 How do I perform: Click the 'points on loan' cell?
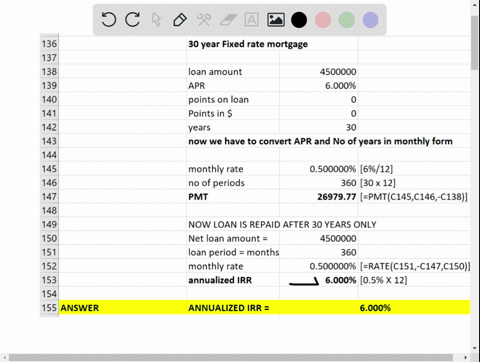(x=218, y=100)
